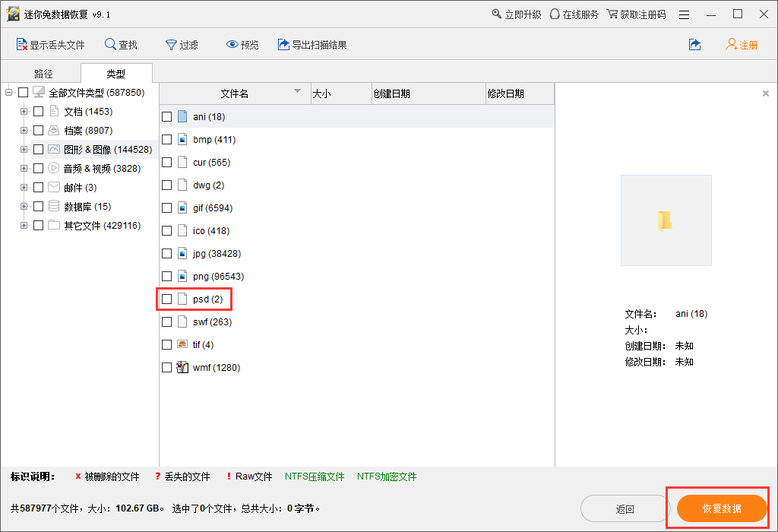Sort by the 大小 column header
The height and width of the screenshot is (532, 778).
tap(341, 93)
